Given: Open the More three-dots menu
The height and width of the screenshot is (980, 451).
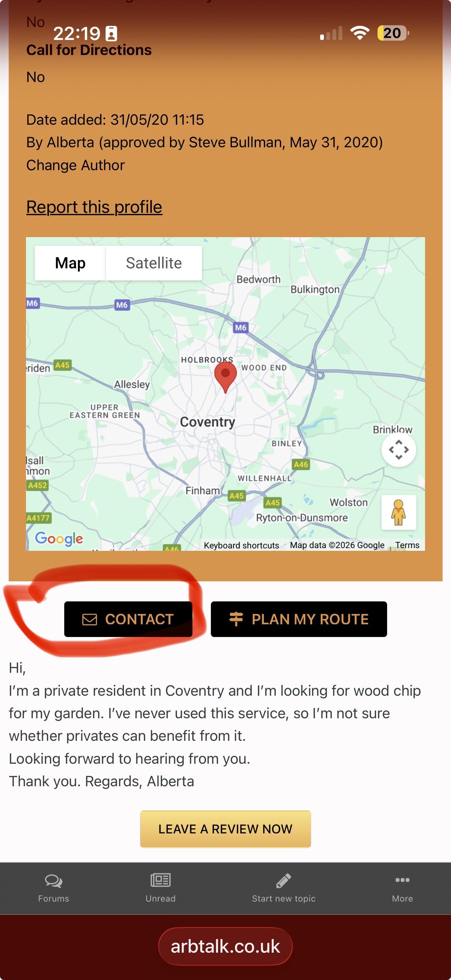Looking at the screenshot, I should pos(402,880).
